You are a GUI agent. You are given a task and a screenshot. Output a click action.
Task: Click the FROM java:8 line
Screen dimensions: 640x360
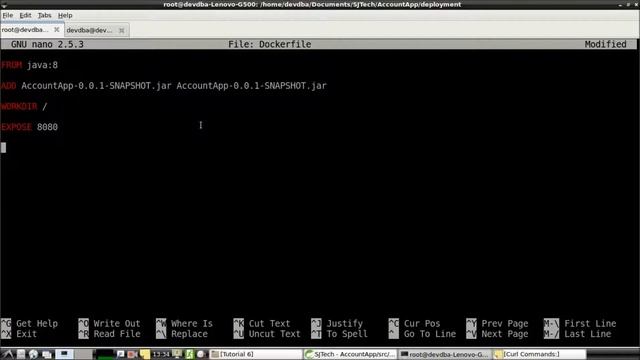29,65
